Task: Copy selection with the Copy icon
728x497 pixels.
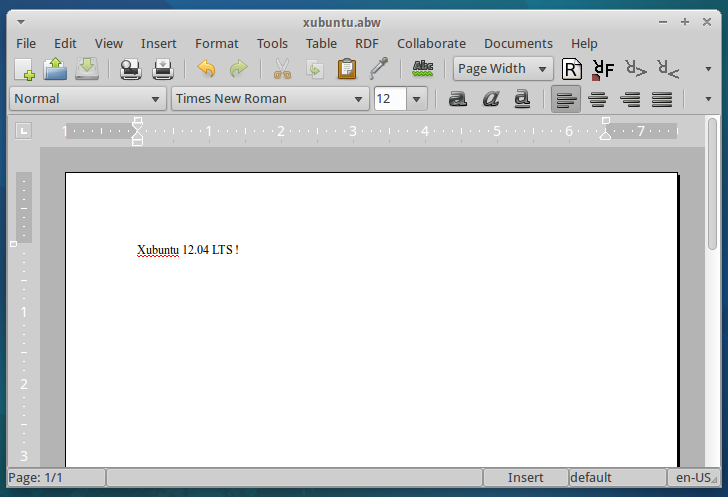Action: (315, 69)
